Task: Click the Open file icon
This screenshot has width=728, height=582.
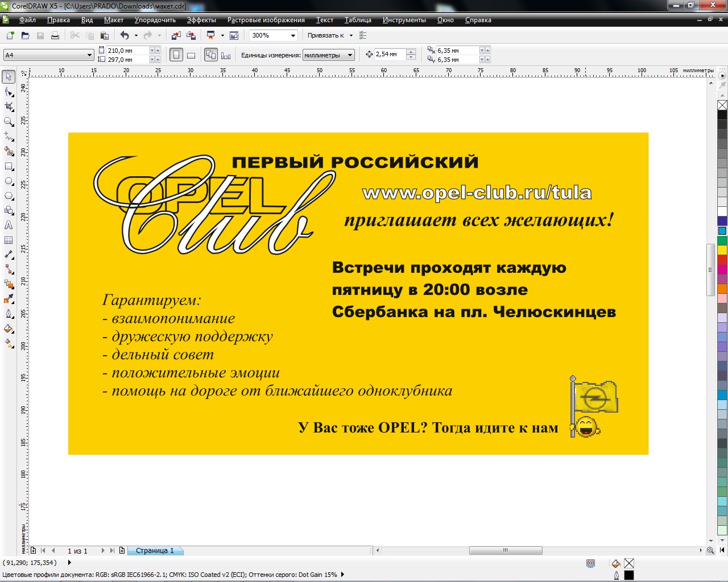Action: pos(25,35)
